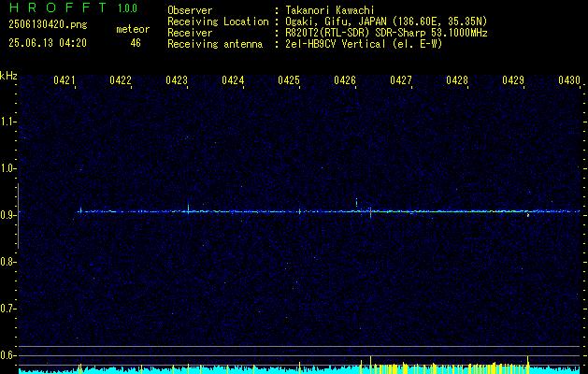Click the HROFFT title text
The width and height of the screenshot is (588, 374).
coord(58,7)
